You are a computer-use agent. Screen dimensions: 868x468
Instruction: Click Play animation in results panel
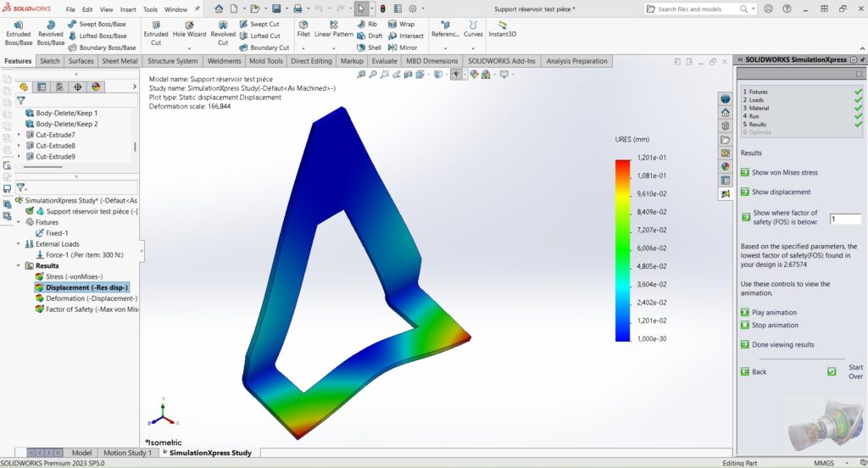pyautogui.click(x=774, y=313)
